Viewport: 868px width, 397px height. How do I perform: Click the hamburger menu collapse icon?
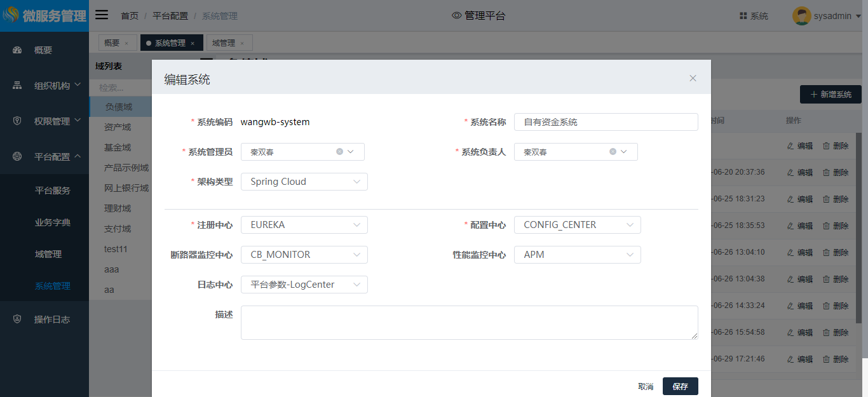pos(102,15)
